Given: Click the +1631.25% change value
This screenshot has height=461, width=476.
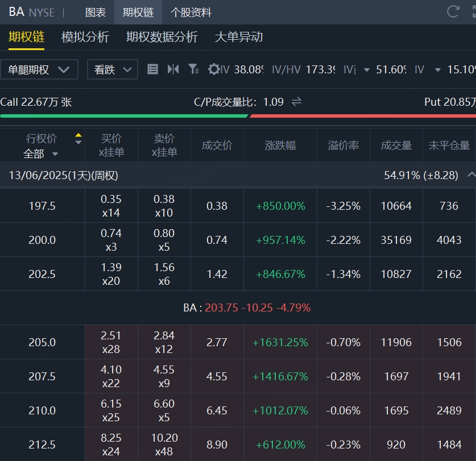Looking at the screenshot, I should tap(280, 342).
